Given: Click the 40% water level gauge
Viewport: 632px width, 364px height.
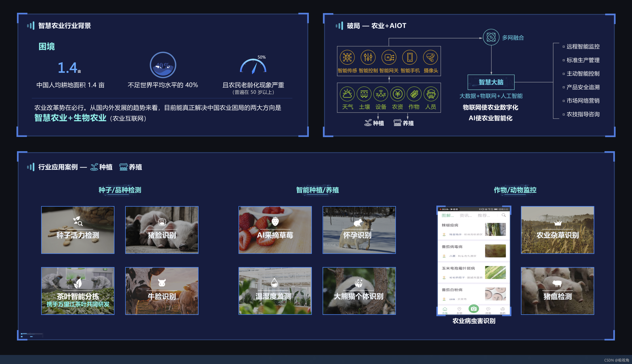Looking at the screenshot, I should pos(163,65).
